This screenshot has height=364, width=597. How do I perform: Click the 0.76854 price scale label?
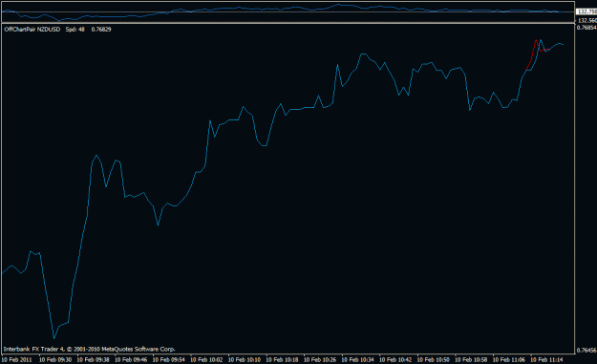click(586, 28)
